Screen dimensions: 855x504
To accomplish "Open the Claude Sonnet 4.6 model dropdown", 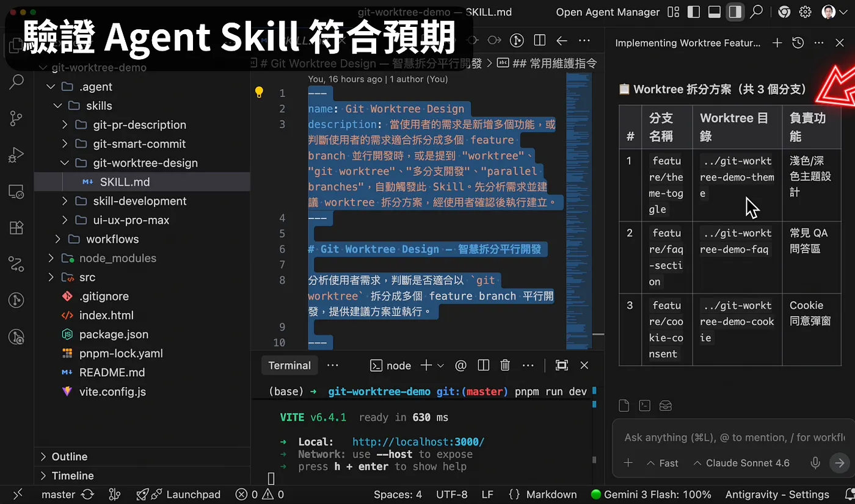I will pos(741,463).
